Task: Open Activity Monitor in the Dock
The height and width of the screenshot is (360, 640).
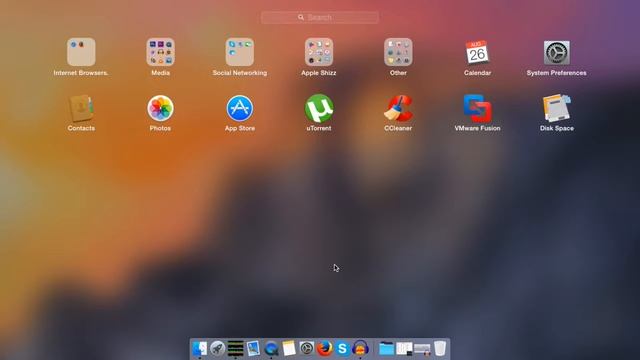Action: (x=236, y=349)
